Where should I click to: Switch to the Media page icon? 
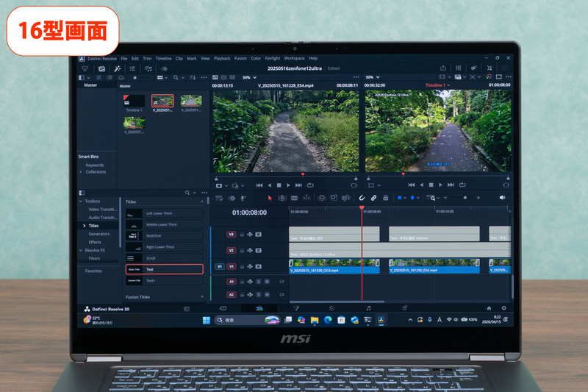tap(187, 309)
